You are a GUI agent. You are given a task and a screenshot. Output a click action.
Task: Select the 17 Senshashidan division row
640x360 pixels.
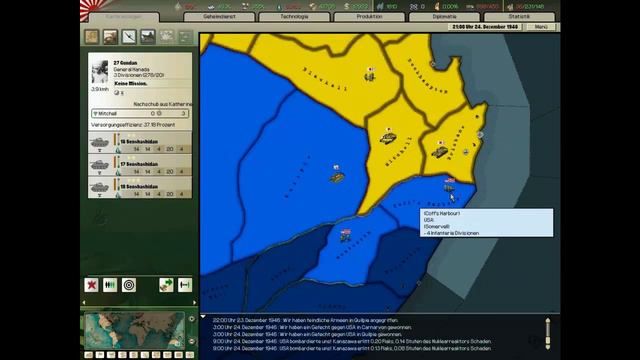(140, 165)
